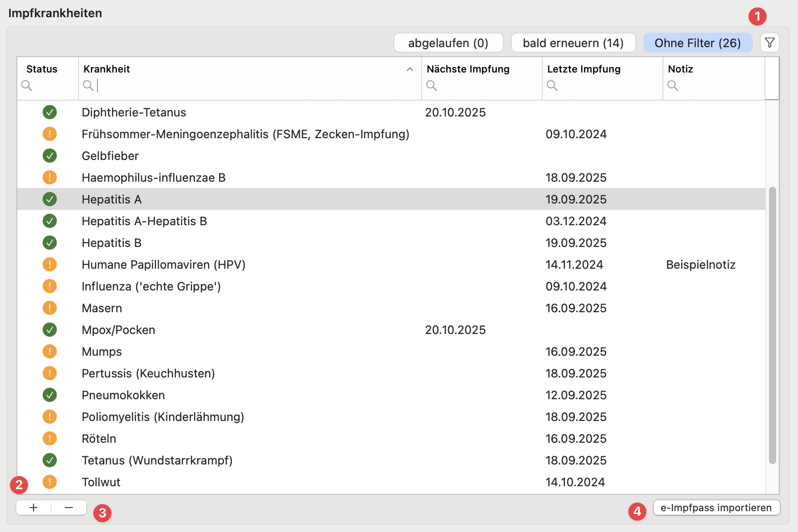Sort by Letzte Impfung column header
The height and width of the screenshot is (532, 798).
[x=584, y=69]
